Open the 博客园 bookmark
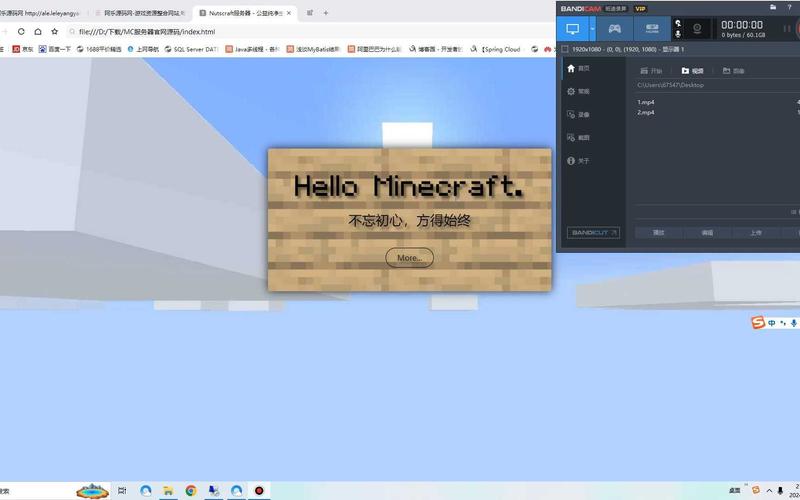800x500 pixels. coord(436,49)
